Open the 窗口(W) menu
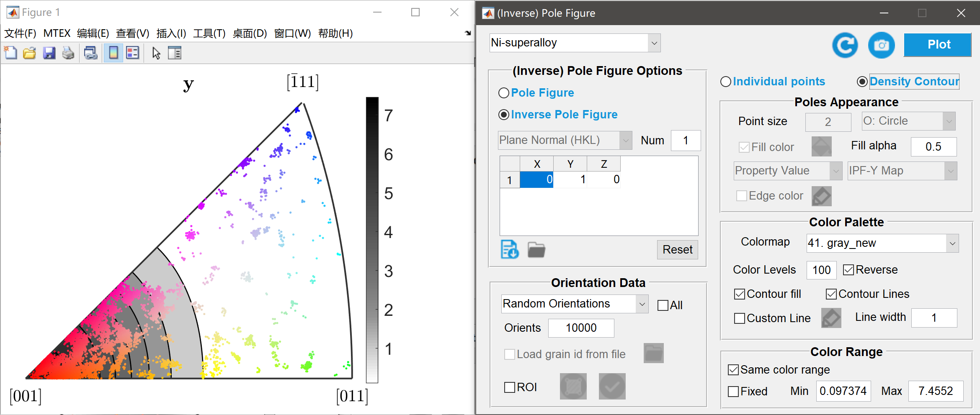 293,33
